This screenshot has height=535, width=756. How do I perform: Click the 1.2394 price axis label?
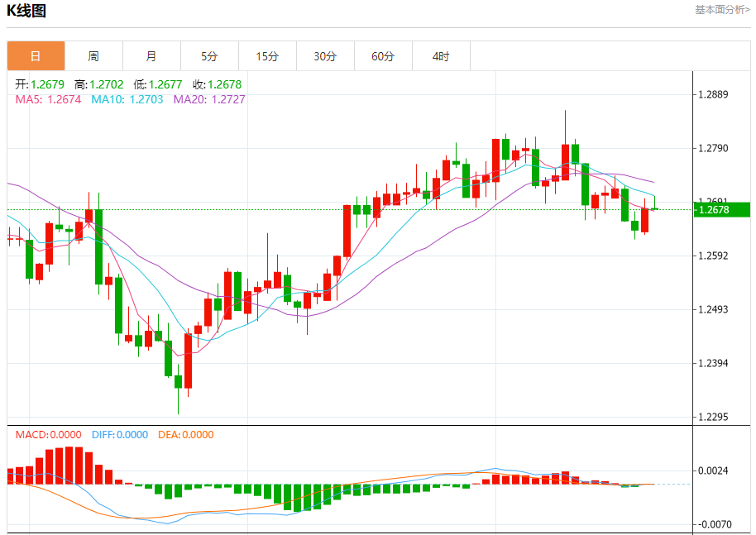click(713, 363)
